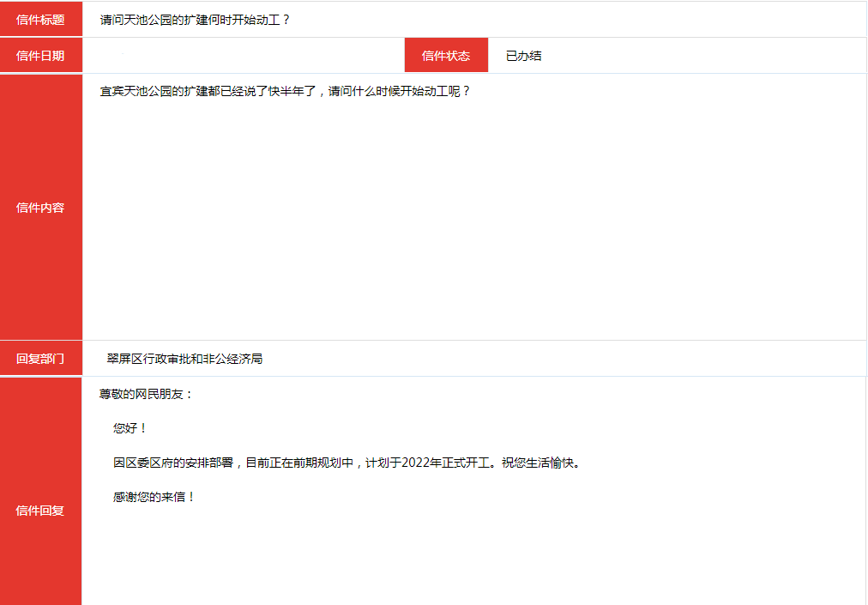The height and width of the screenshot is (605, 868).
Task: Click the 您好！ line in reply
Action: 130,428
